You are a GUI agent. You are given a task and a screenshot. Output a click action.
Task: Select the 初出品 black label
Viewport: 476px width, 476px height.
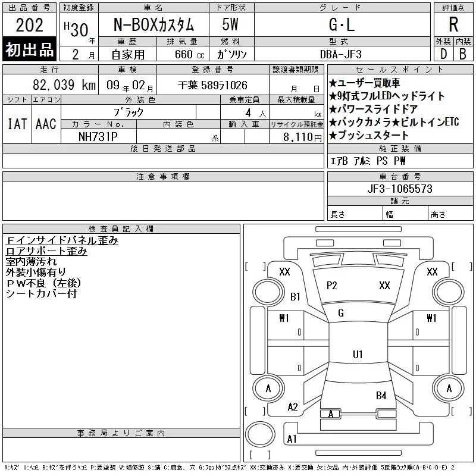tap(29, 49)
